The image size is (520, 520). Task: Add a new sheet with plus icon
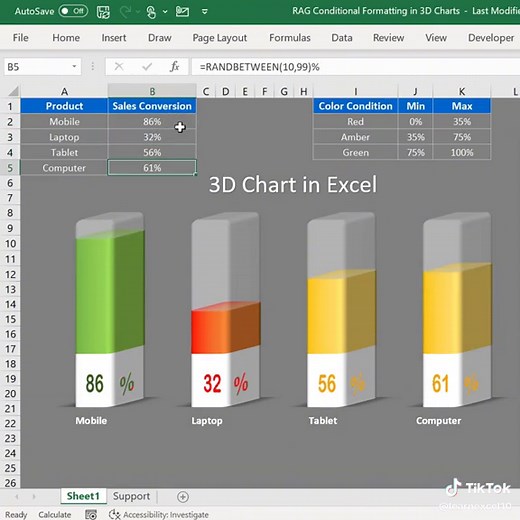click(x=183, y=497)
